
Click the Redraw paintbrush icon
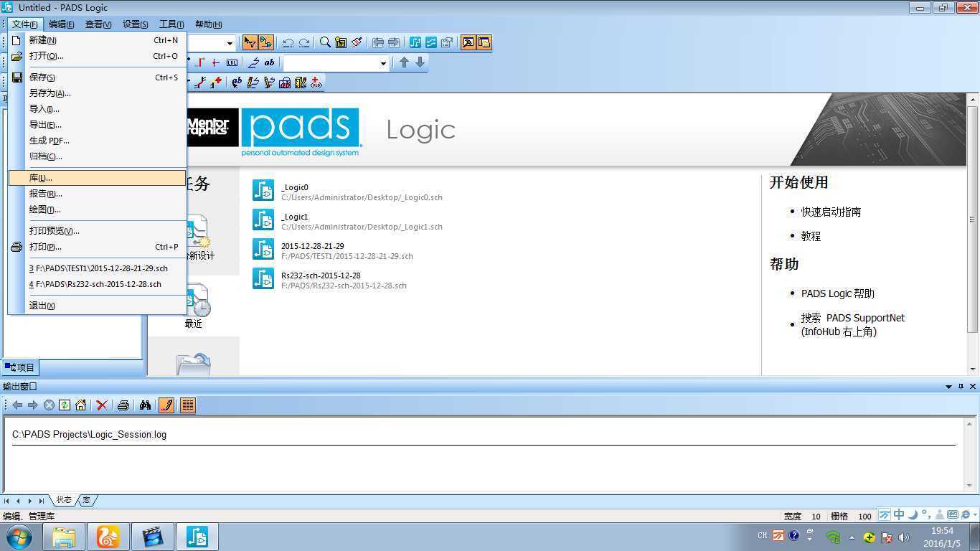[x=357, y=42]
